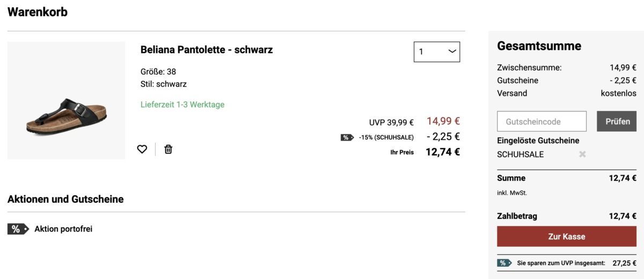The width and height of the screenshot is (644, 279).
Task: Open the quantity dropdown showing 1
Action: tap(436, 52)
